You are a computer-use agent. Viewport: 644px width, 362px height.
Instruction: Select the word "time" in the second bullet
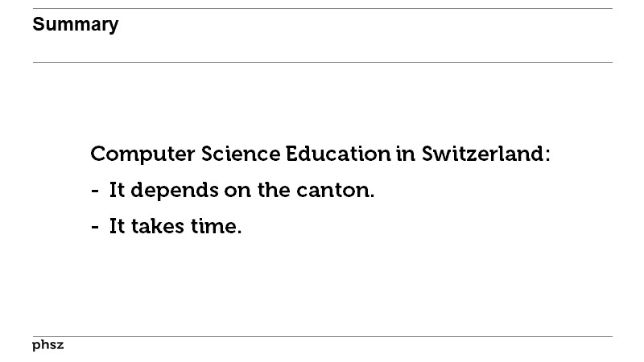click(x=214, y=227)
